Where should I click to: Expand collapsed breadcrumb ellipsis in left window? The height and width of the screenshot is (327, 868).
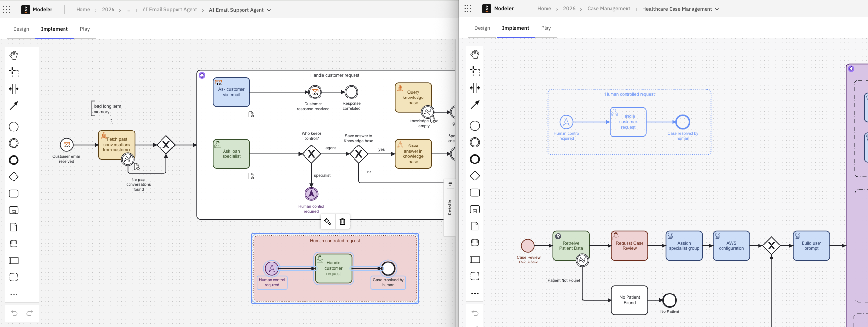tap(128, 10)
